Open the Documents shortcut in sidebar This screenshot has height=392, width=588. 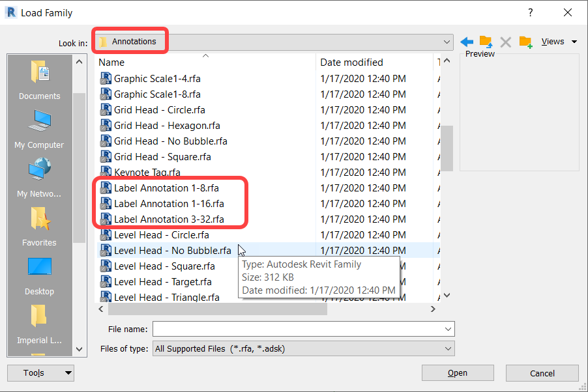(39, 78)
